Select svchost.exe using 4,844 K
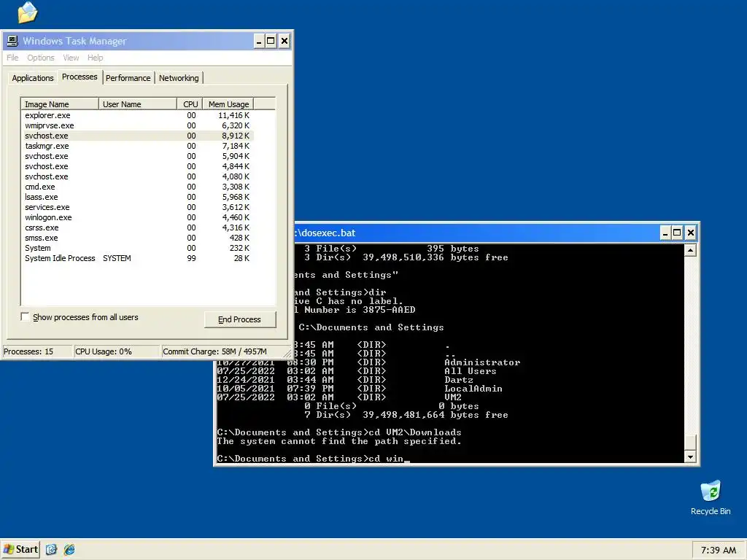Screen dimensions: 747x560 (137, 167)
